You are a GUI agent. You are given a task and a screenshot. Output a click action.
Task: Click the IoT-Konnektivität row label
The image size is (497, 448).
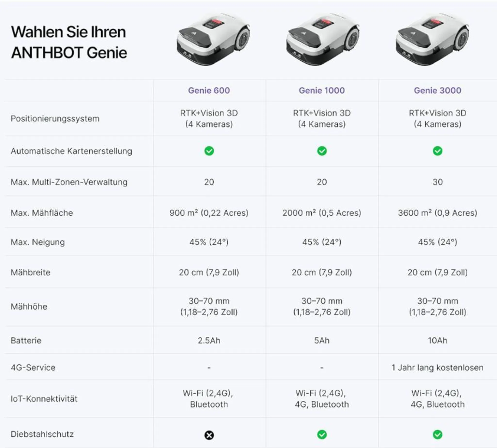[44, 399]
